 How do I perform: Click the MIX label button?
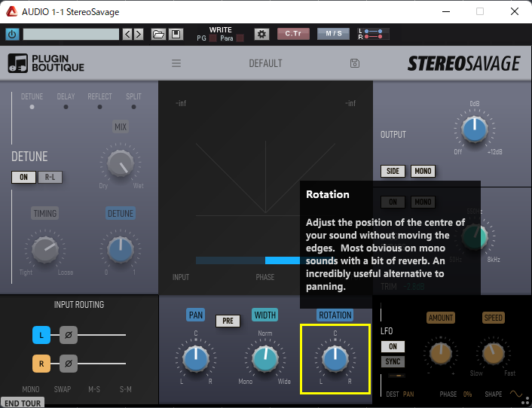pyautogui.click(x=121, y=127)
